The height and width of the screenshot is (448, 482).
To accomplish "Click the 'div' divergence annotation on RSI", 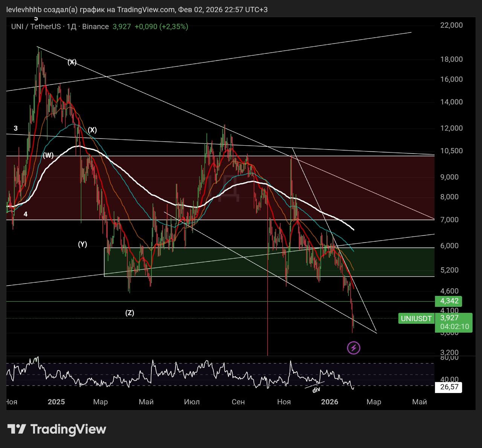I will click(316, 390).
